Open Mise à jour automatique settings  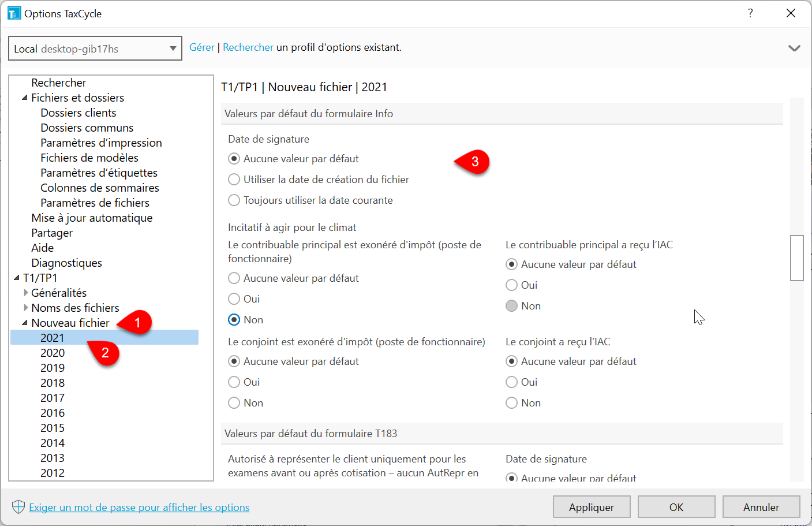pos(92,218)
